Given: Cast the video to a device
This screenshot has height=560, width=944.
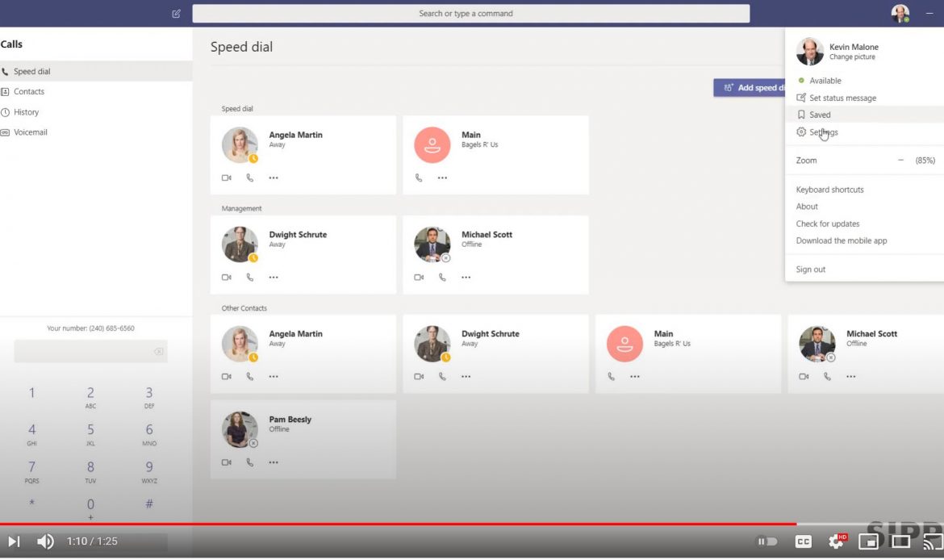Looking at the screenshot, I should 932,541.
